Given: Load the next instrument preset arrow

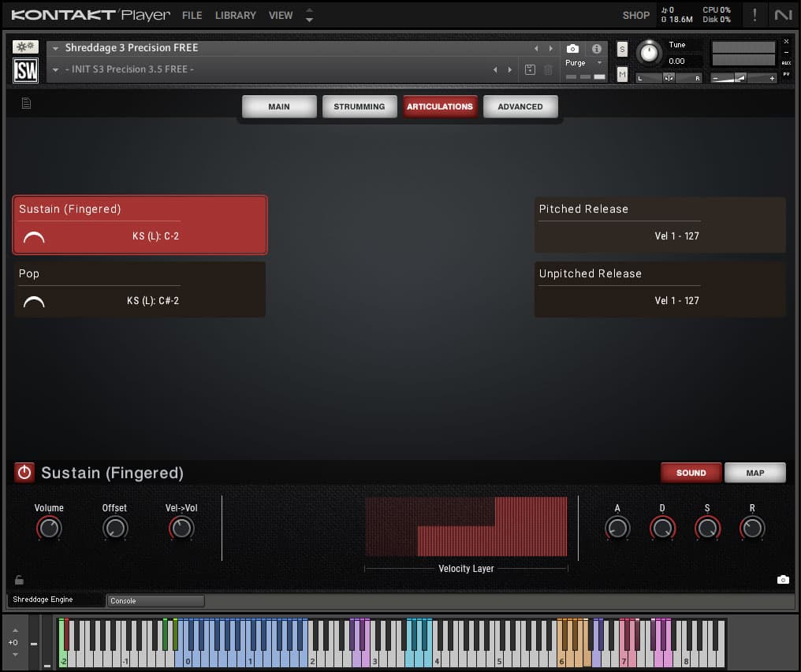Looking at the screenshot, I should (x=550, y=49).
